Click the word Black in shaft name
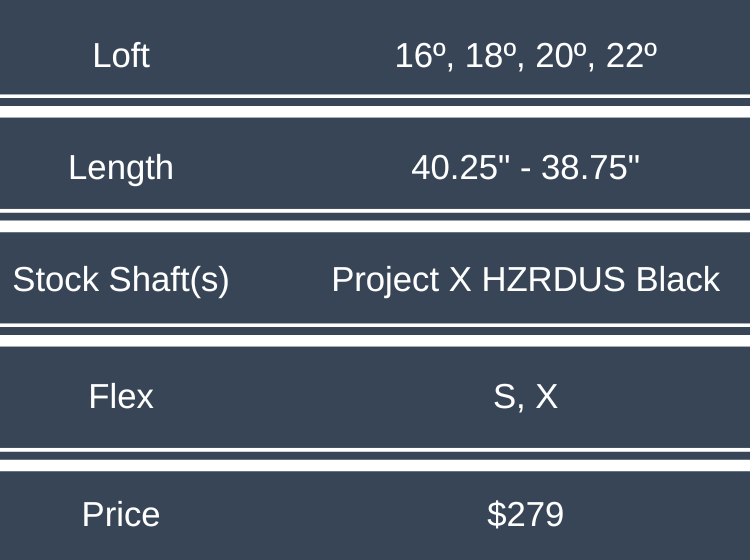This screenshot has width=750, height=560. pyautogui.click(x=678, y=280)
